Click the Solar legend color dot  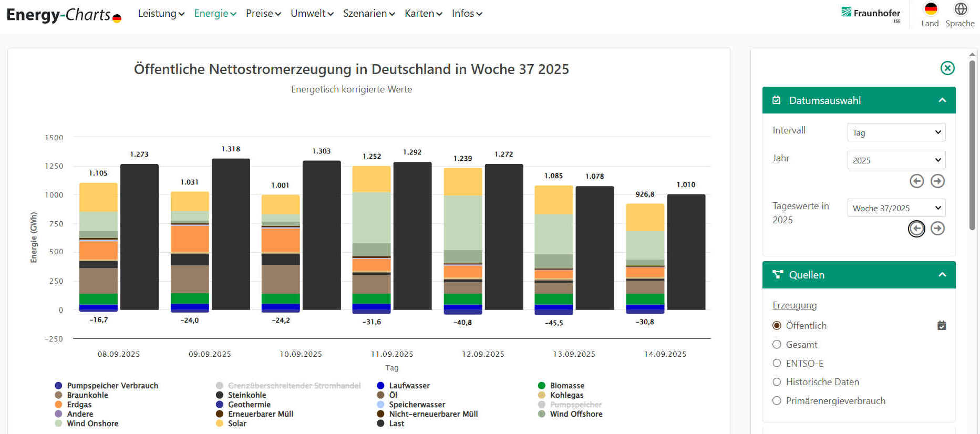tap(220, 423)
